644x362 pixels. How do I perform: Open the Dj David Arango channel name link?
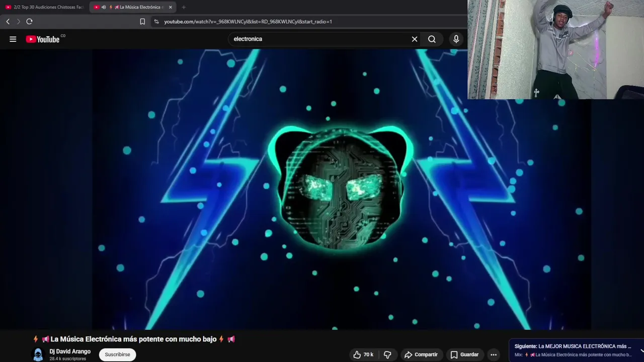click(70, 351)
